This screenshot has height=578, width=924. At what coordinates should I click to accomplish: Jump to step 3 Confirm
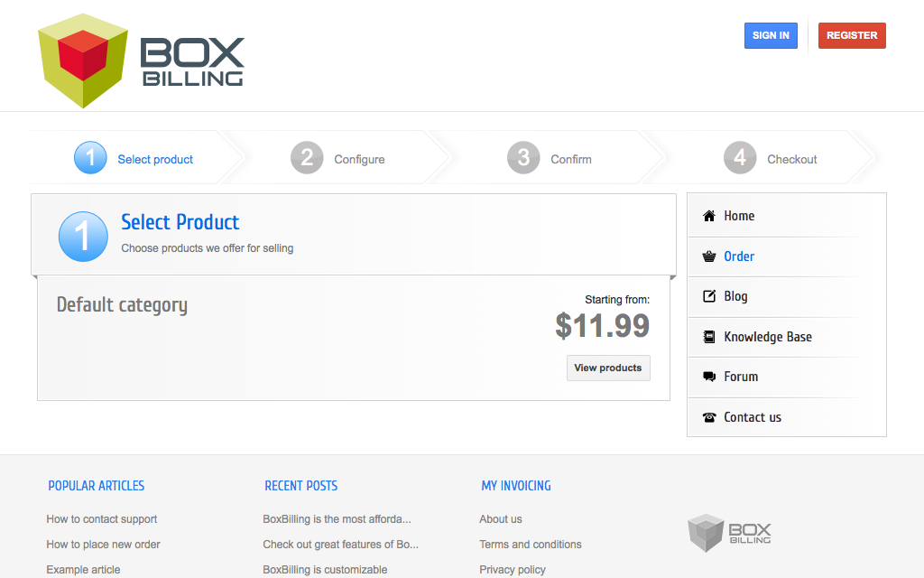coord(550,159)
